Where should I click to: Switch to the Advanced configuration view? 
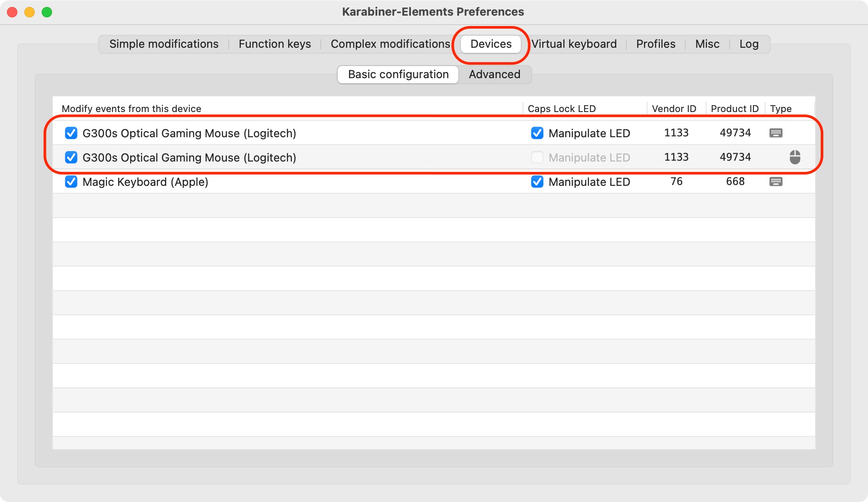(494, 73)
